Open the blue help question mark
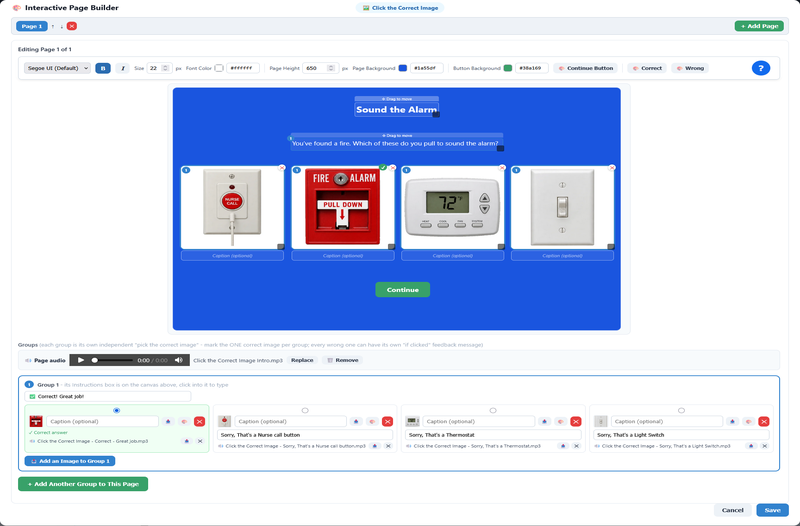 [x=760, y=68]
